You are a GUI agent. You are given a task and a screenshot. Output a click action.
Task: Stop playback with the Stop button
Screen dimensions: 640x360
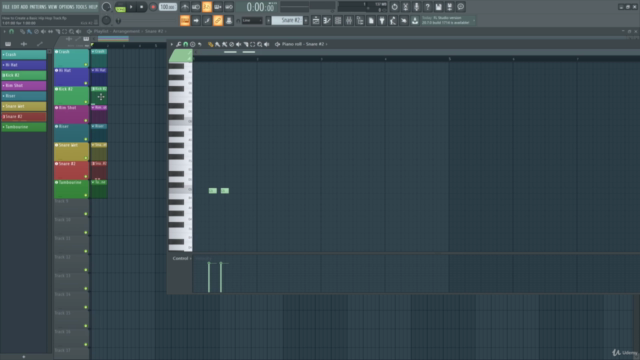[x=142, y=7]
